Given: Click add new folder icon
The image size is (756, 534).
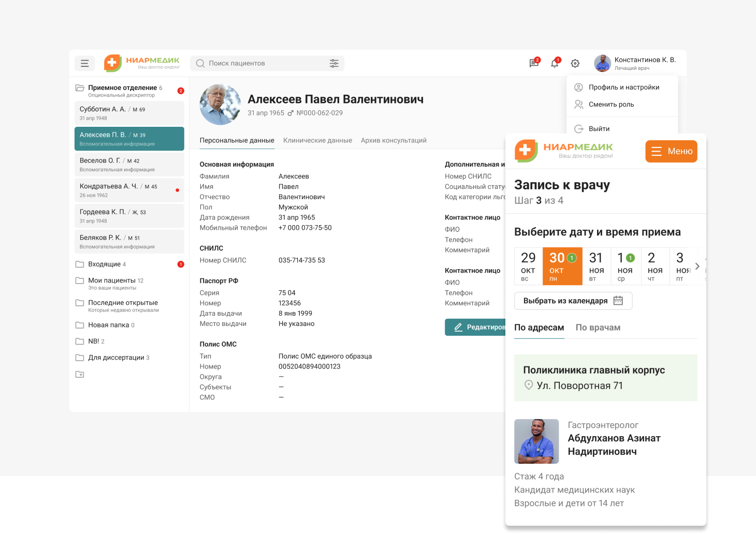Looking at the screenshot, I should 80,374.
